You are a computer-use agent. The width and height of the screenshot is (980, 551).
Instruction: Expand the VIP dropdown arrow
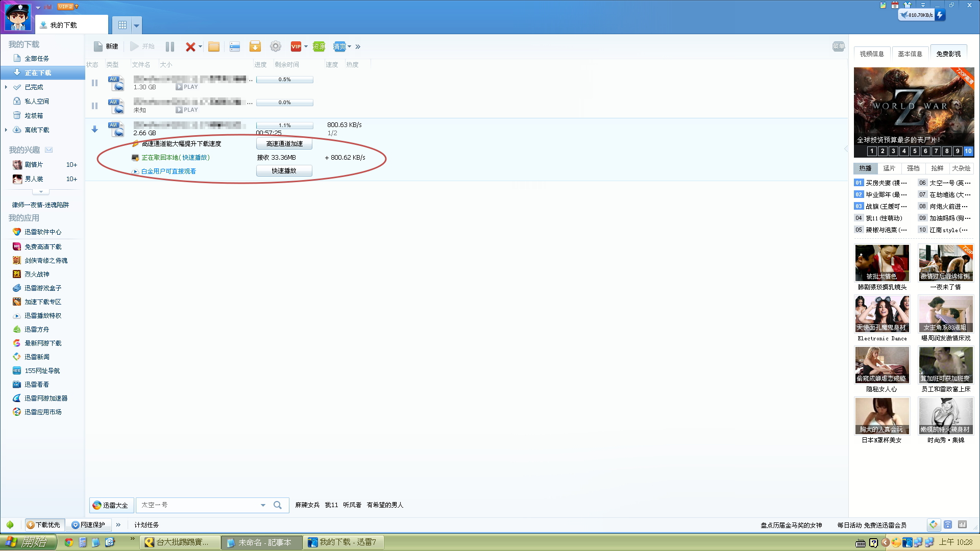[306, 46]
